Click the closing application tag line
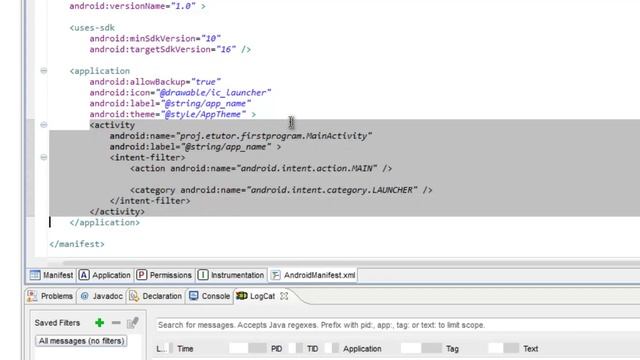The width and height of the screenshot is (640, 360). (x=104, y=222)
